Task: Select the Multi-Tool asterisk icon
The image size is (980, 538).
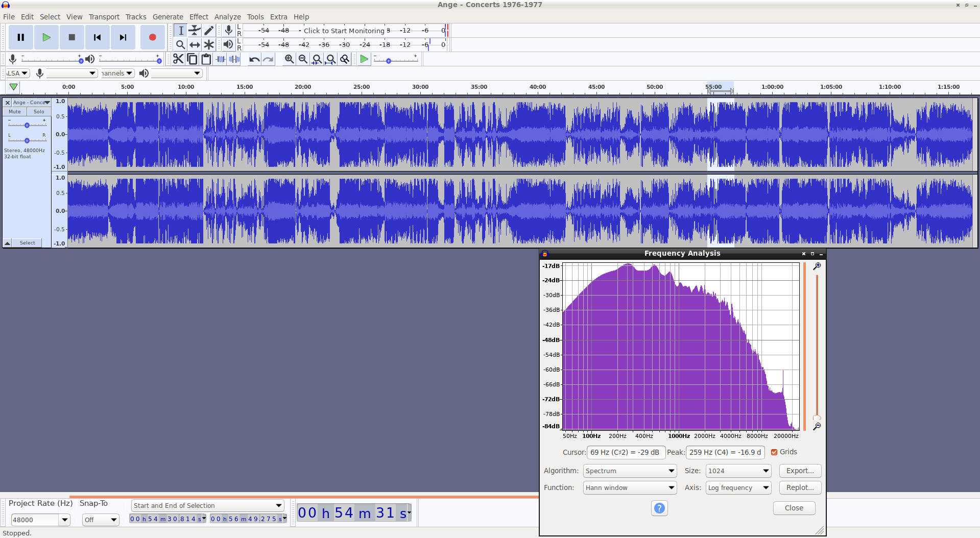Action: (209, 45)
